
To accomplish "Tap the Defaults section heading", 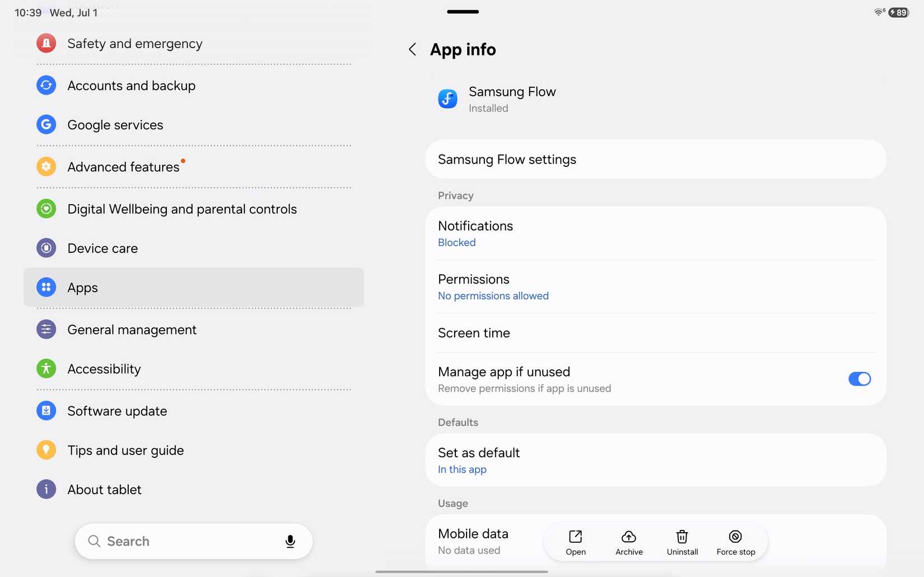I will coord(458,422).
